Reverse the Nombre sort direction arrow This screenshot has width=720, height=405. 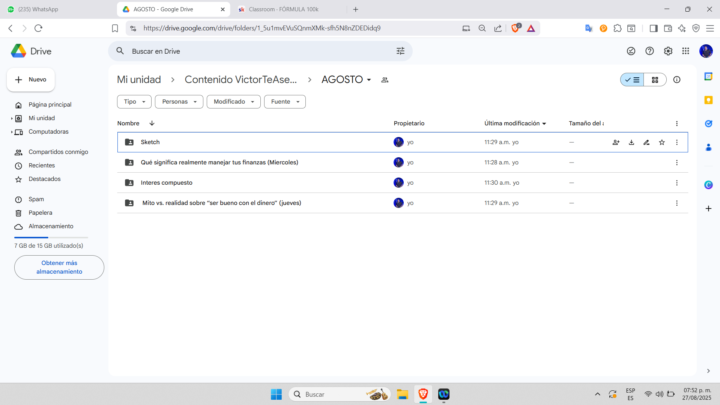152,123
